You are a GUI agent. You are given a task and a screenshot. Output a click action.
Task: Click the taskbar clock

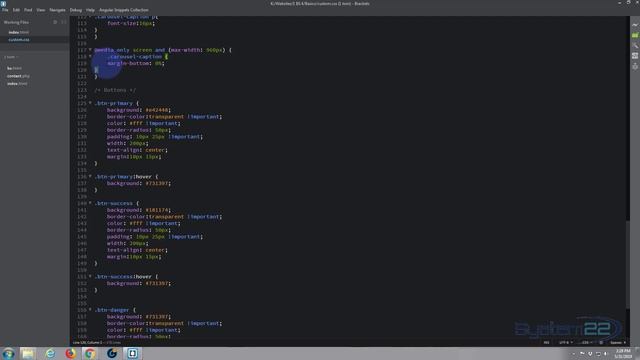pos(623,353)
